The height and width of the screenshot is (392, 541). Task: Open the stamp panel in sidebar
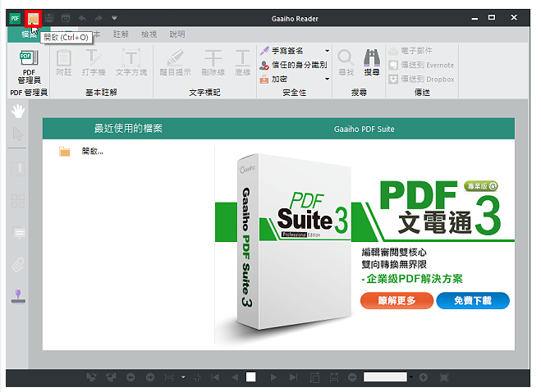[18, 297]
